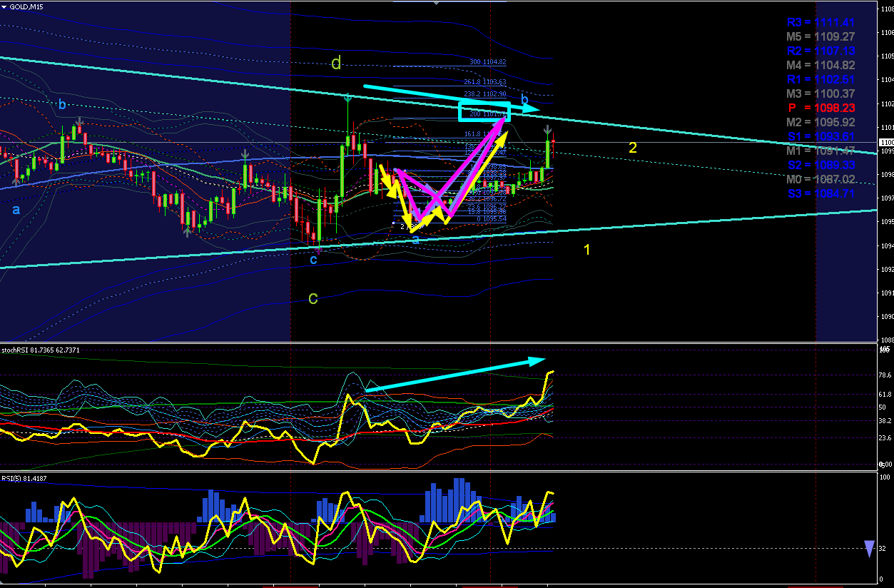
Task: Click the M1 = 1091.47 pivot label
Action: [x=821, y=151]
